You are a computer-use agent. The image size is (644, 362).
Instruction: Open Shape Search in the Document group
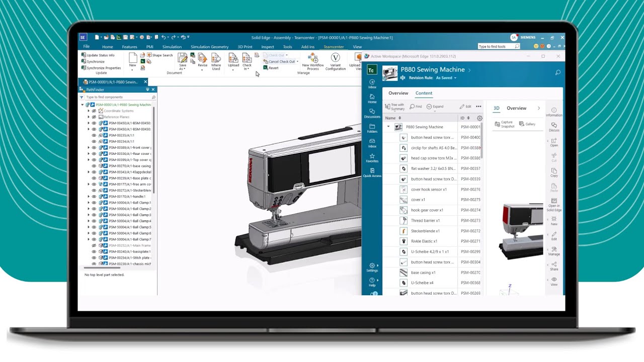[x=159, y=55]
